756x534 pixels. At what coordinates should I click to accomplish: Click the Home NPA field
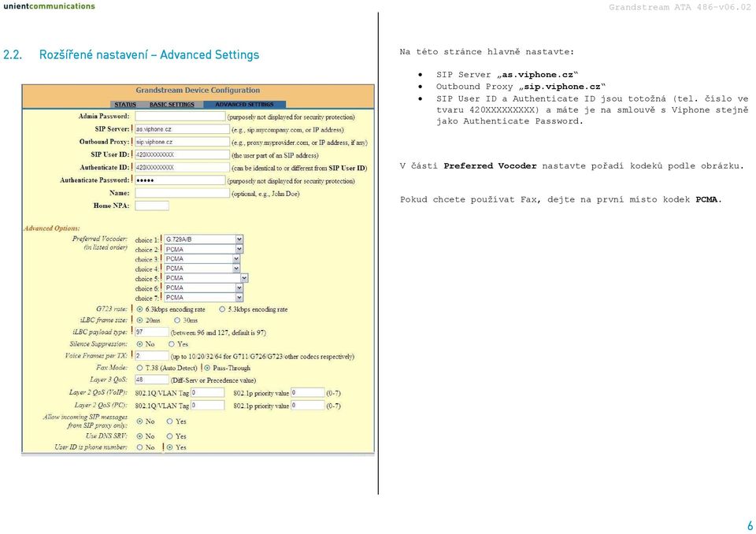click(152, 206)
